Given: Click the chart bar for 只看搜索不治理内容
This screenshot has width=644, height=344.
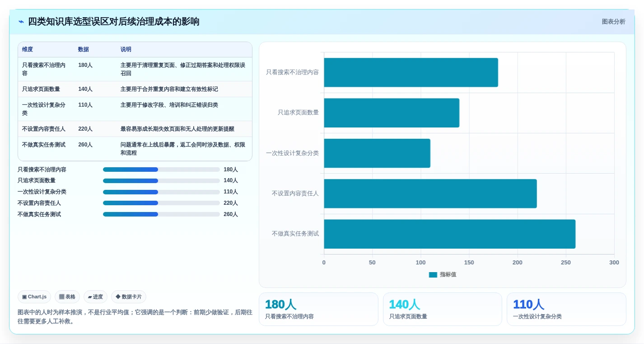Looking at the screenshot, I should (411, 72).
